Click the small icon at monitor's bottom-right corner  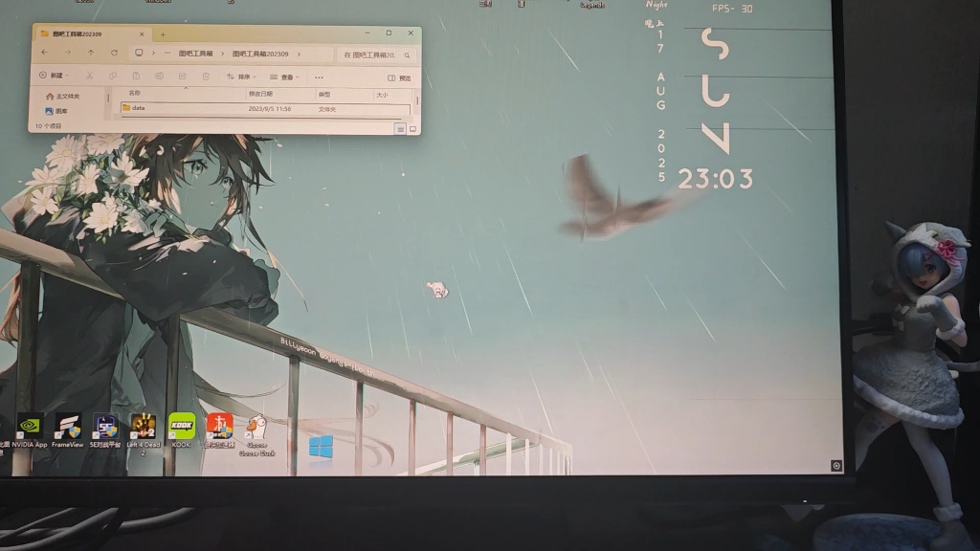836,466
